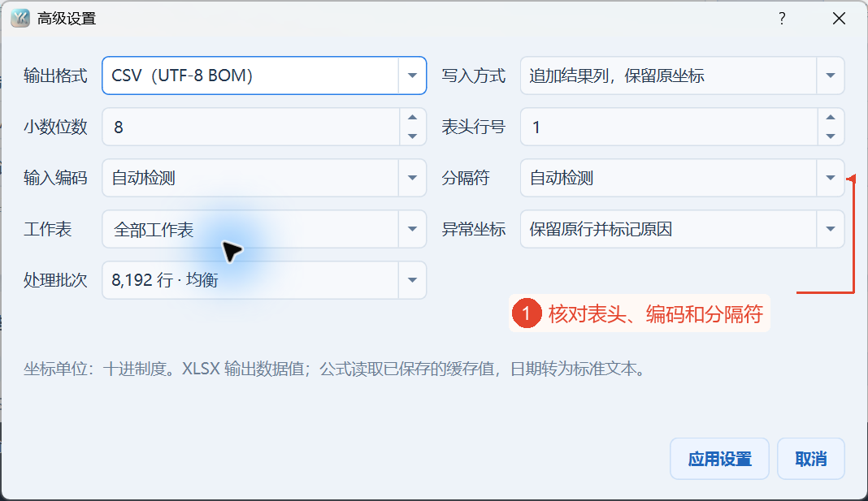The height and width of the screenshot is (501, 868).
Task: Expand the 写入方式 dropdown arrow
Action: pos(830,76)
